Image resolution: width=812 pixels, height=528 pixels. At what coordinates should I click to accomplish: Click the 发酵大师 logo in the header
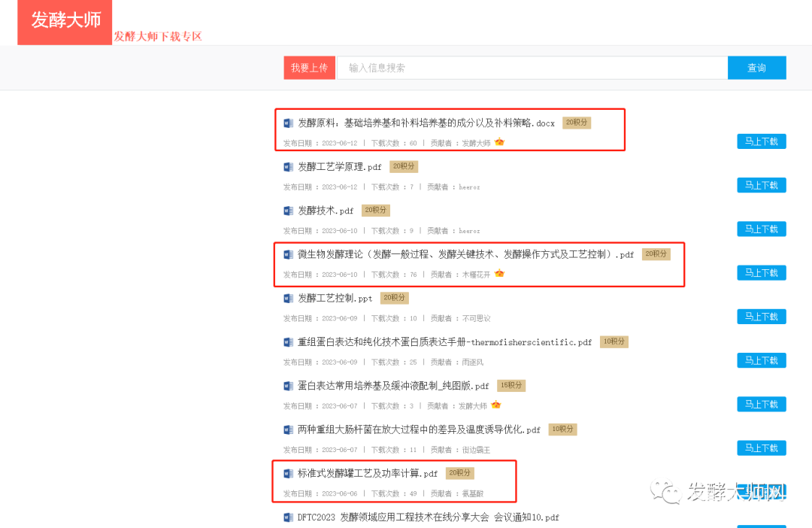(x=65, y=21)
